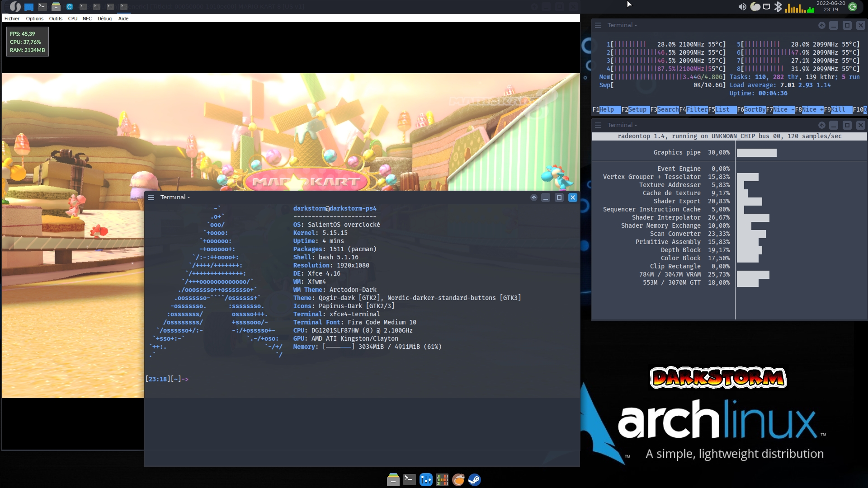Select the active underlined terminal taskbar button
Viewport: 868px width, 488px height.
pyautogui.click(x=124, y=7)
